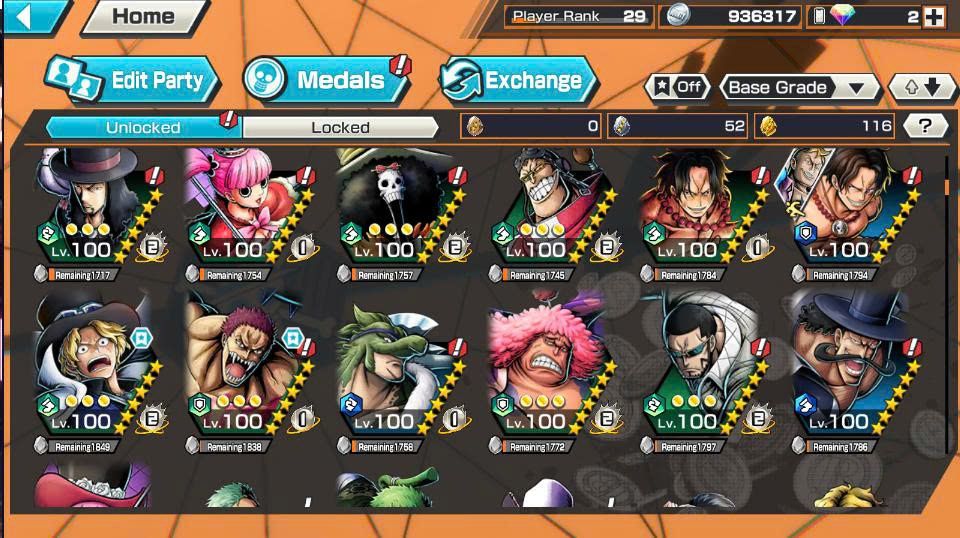960x538 pixels.
Task: Switch to the Unlocked tab
Action: pyautogui.click(x=143, y=127)
